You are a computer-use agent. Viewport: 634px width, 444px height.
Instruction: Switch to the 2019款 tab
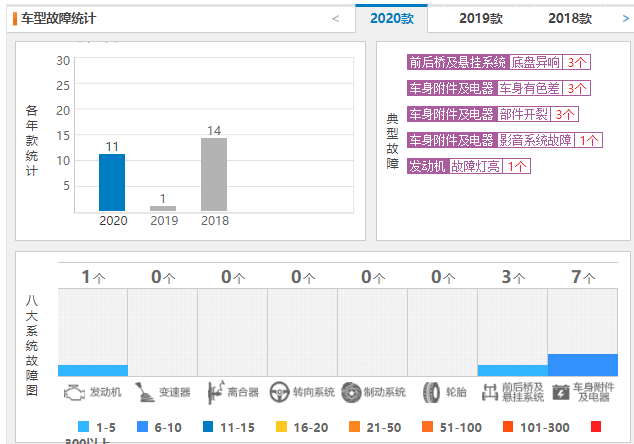click(481, 19)
